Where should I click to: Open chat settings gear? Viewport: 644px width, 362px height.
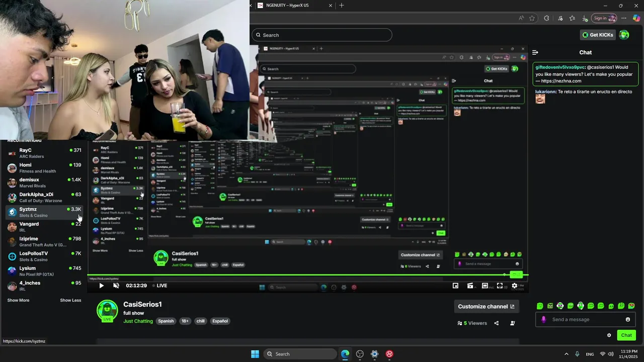click(609, 335)
